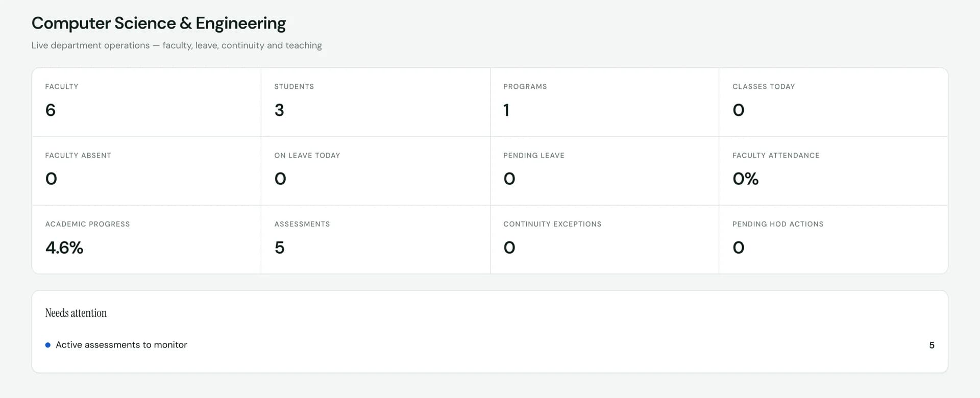The height and width of the screenshot is (398, 980).
Task: Select the On Leave Today card
Action: [376, 171]
